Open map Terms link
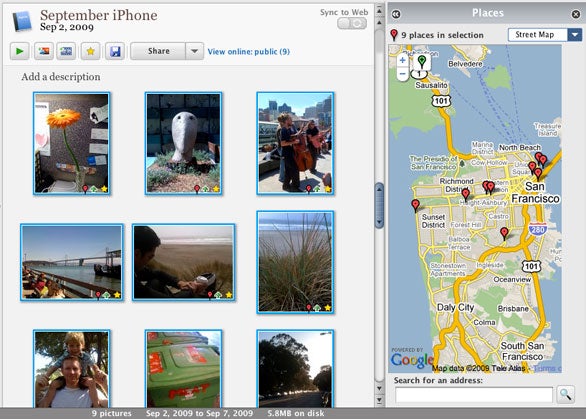This screenshot has height=419, width=586. pos(548,369)
